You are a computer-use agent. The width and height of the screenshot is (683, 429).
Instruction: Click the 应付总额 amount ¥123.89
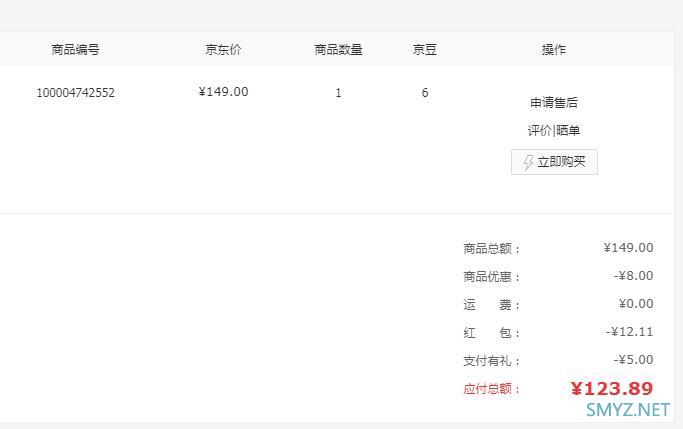click(612, 388)
